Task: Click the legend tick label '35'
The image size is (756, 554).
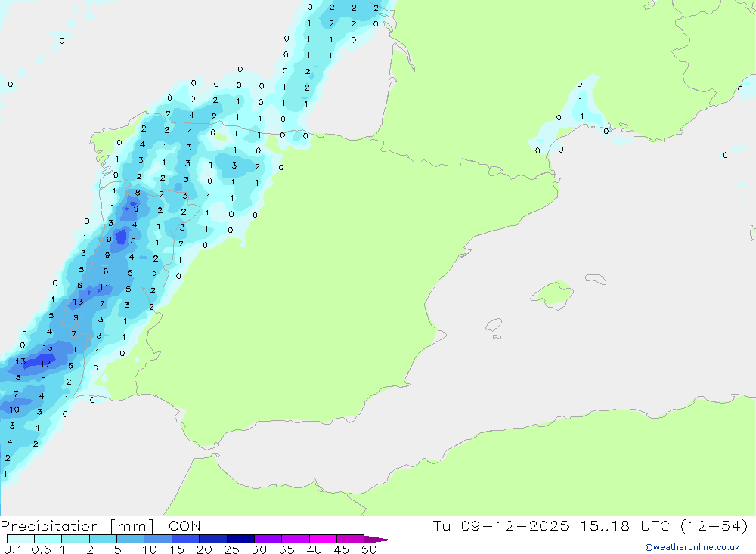Action: 287,549
